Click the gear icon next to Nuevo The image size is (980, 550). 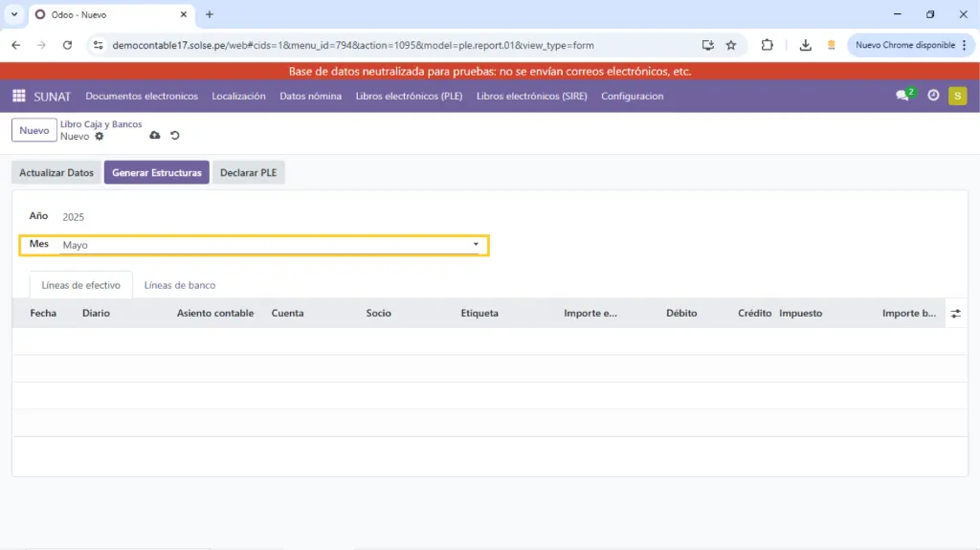[99, 137]
